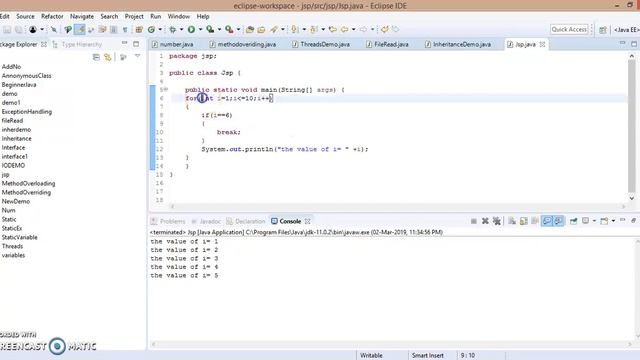Minimize the Package Explorer view

[x=124, y=43]
